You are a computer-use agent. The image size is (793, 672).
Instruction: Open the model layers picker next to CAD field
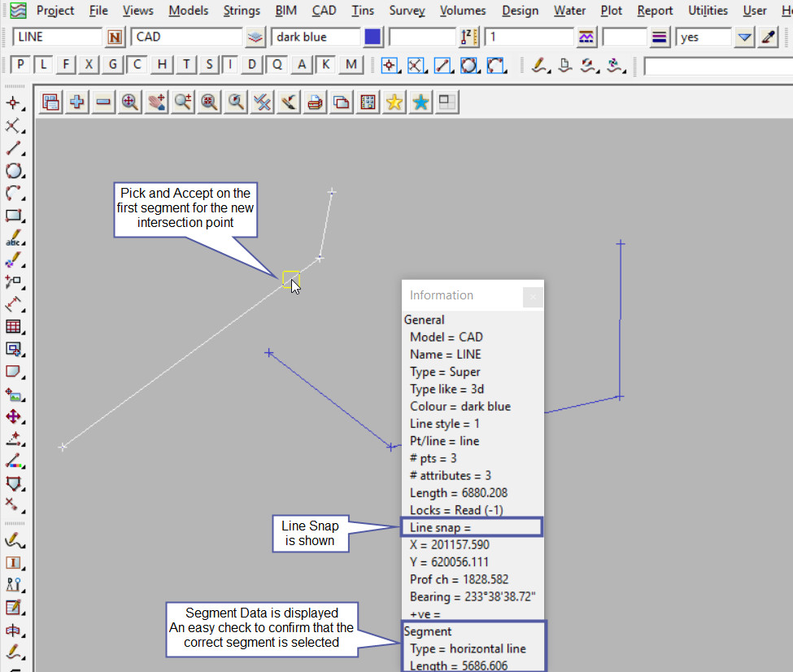[255, 37]
